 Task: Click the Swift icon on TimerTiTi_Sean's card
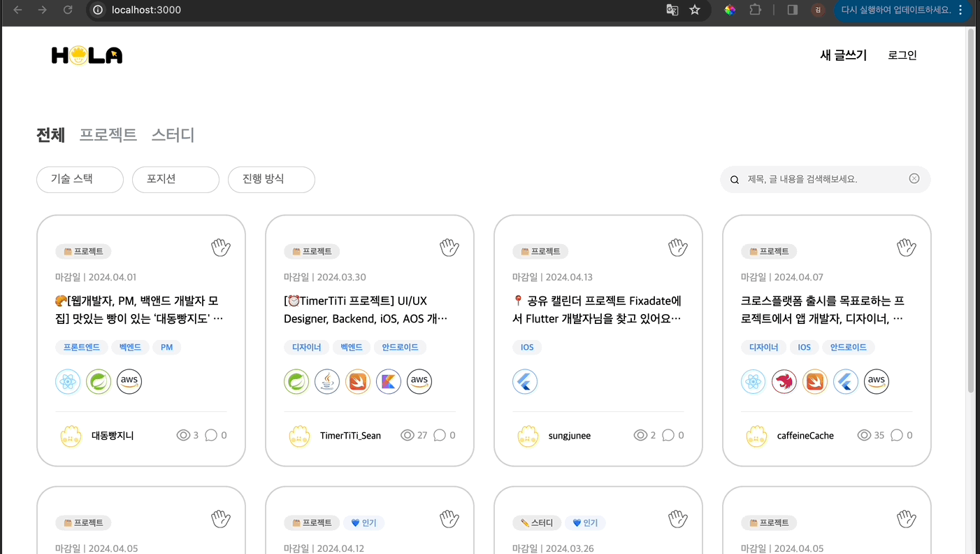click(x=358, y=382)
